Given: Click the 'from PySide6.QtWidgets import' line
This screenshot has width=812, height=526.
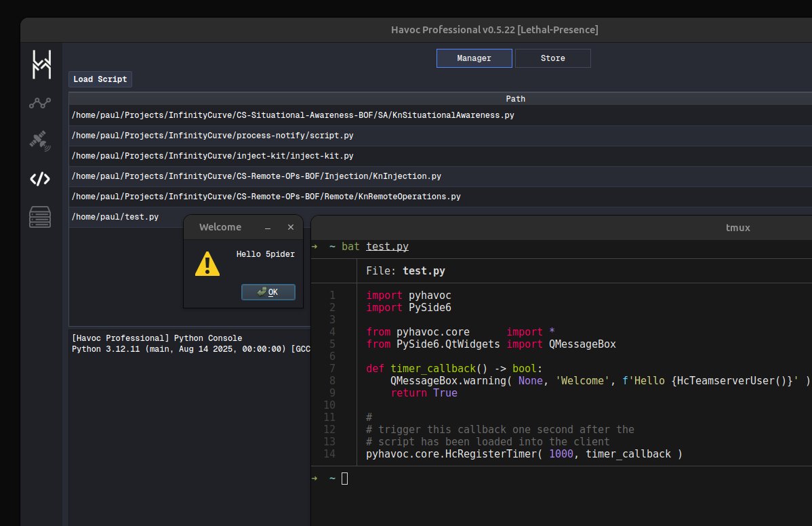Looking at the screenshot, I should click(491, 344).
